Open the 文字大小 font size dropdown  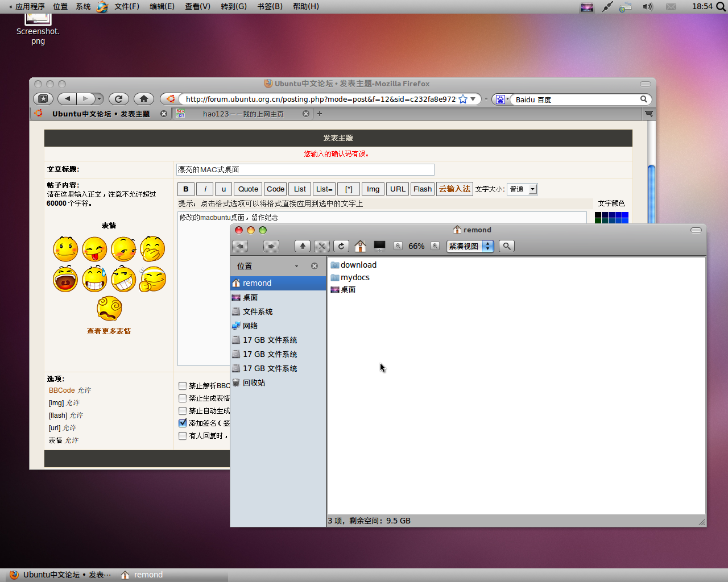tap(522, 189)
